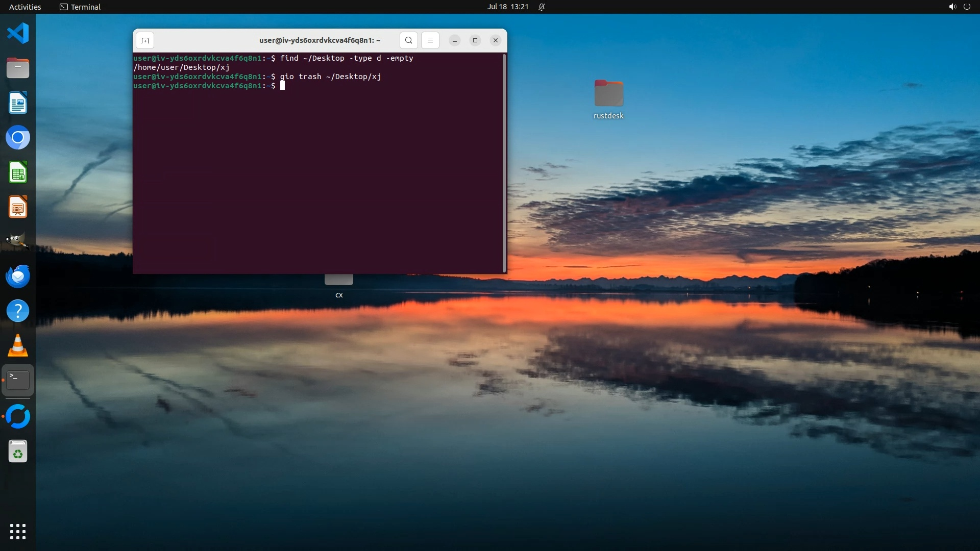Show all applications grid
Screen dimensions: 980x551
18,532
